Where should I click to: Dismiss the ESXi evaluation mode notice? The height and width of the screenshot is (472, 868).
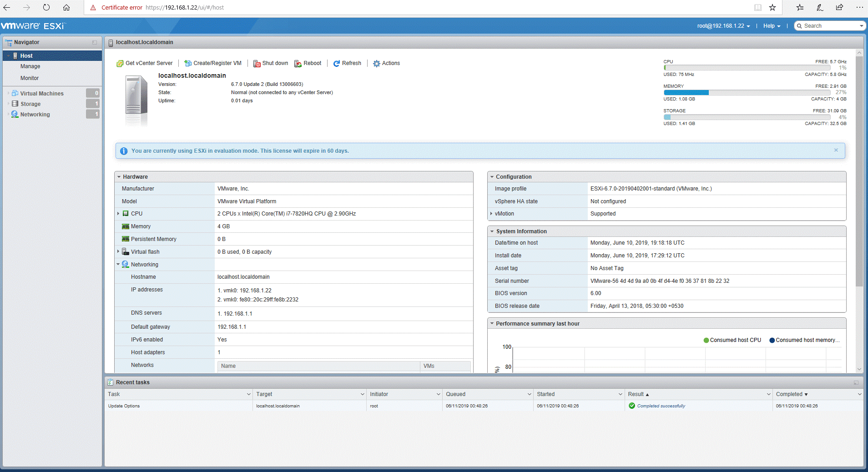click(836, 150)
